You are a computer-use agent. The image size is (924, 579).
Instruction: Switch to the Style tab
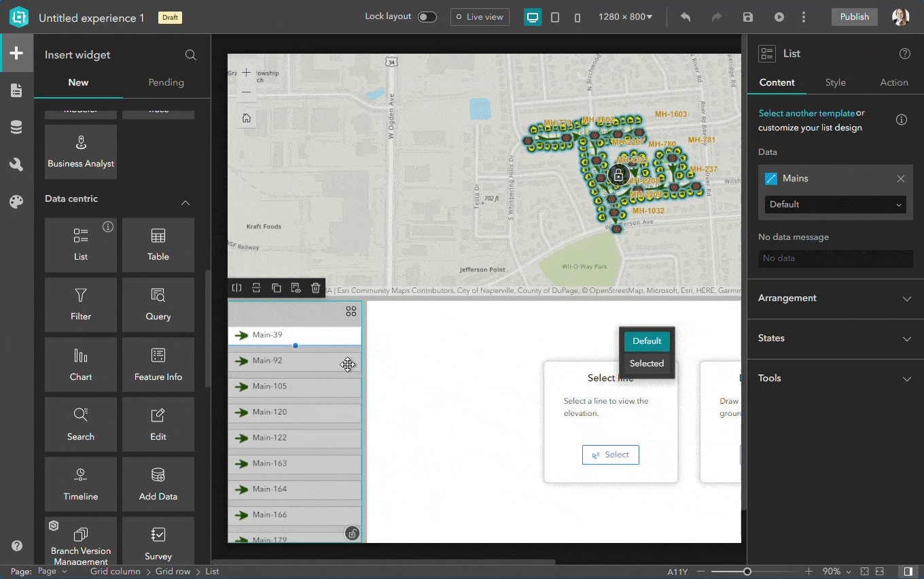pos(836,82)
